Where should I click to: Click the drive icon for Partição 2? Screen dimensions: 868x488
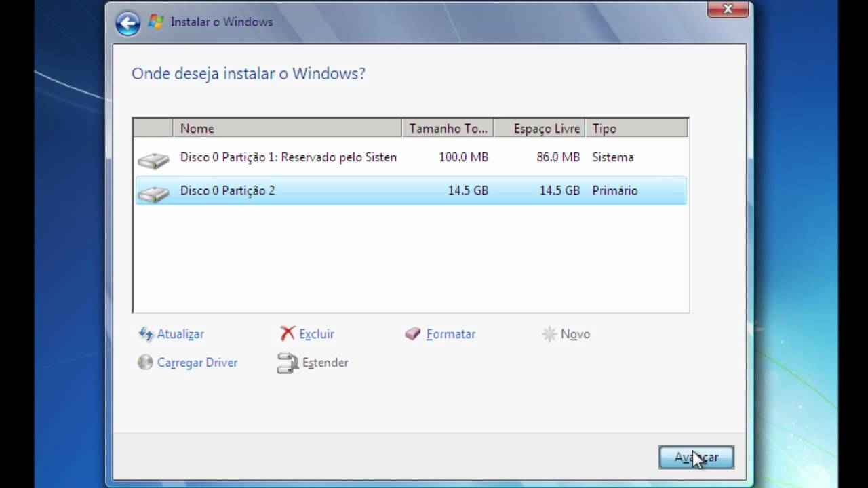pos(153,194)
